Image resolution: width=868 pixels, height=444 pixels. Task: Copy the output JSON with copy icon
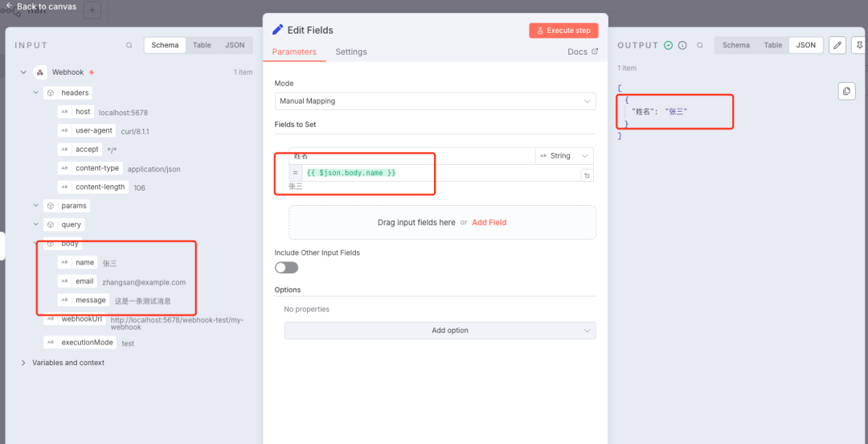point(846,91)
